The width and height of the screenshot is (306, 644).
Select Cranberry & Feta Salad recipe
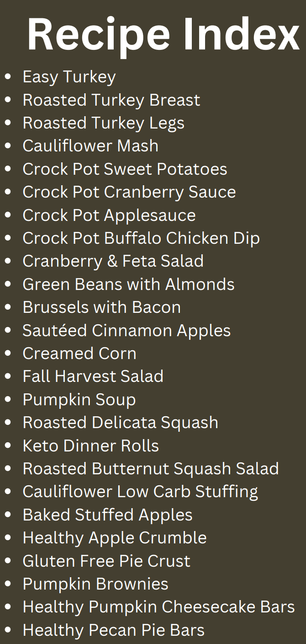(x=113, y=261)
